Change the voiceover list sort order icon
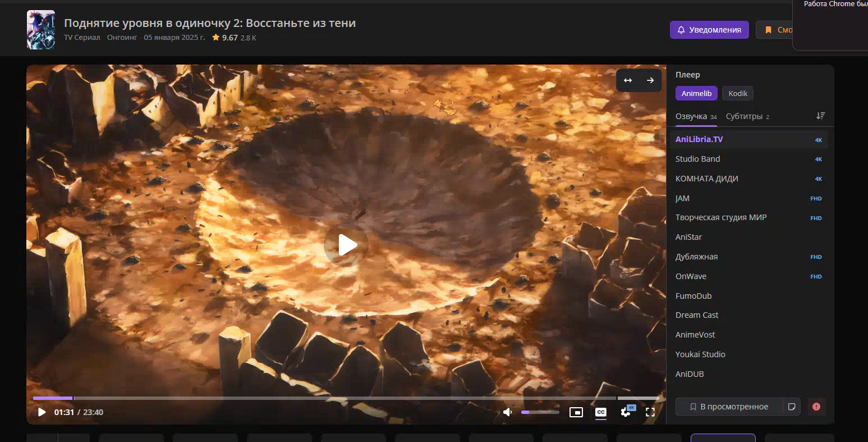This screenshot has width=868, height=442. pos(820,116)
